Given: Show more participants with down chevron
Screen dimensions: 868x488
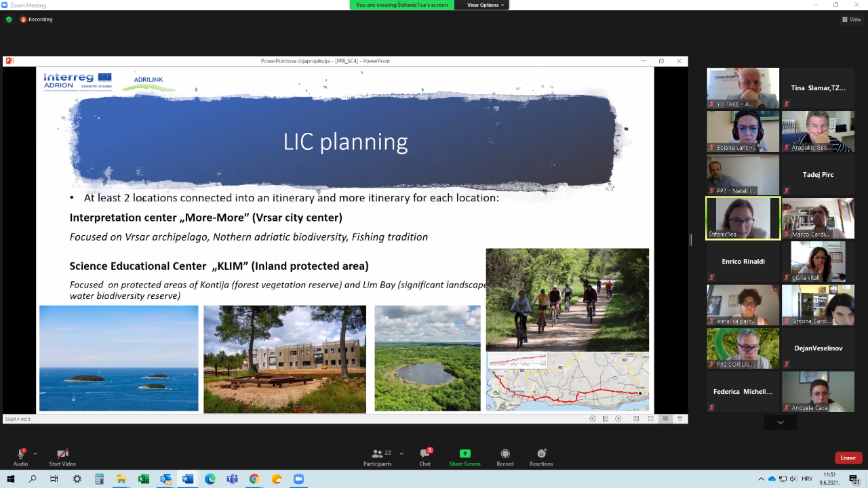Looking at the screenshot, I should [781, 422].
